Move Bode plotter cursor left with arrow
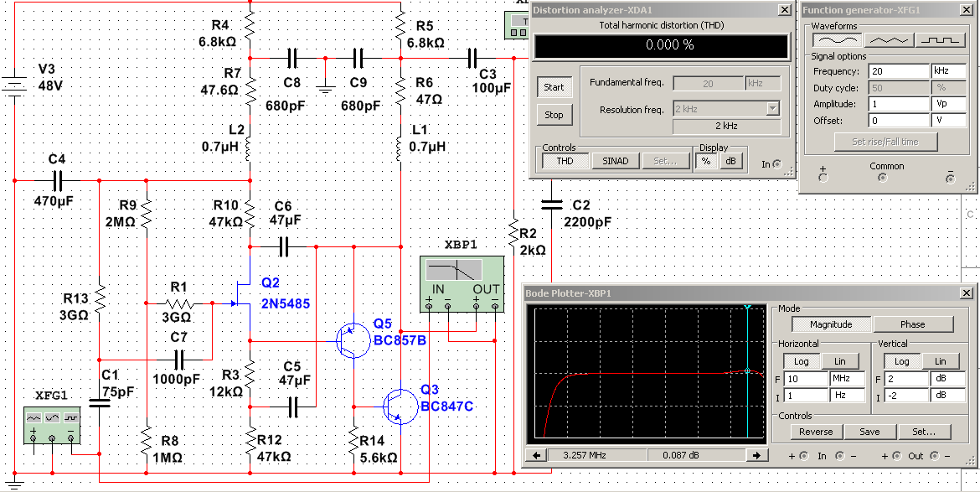 pyautogui.click(x=536, y=455)
